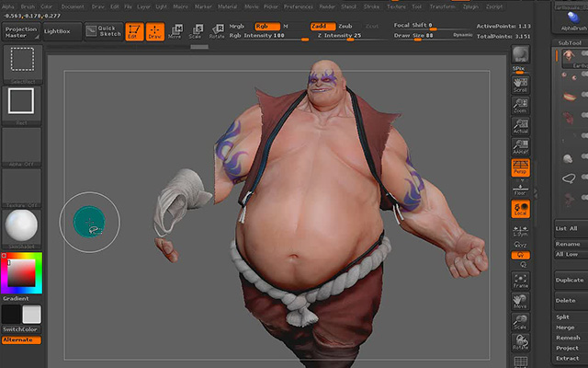588x368 pixels.
Task: Open the Alpha menu
Action: pos(8,6)
